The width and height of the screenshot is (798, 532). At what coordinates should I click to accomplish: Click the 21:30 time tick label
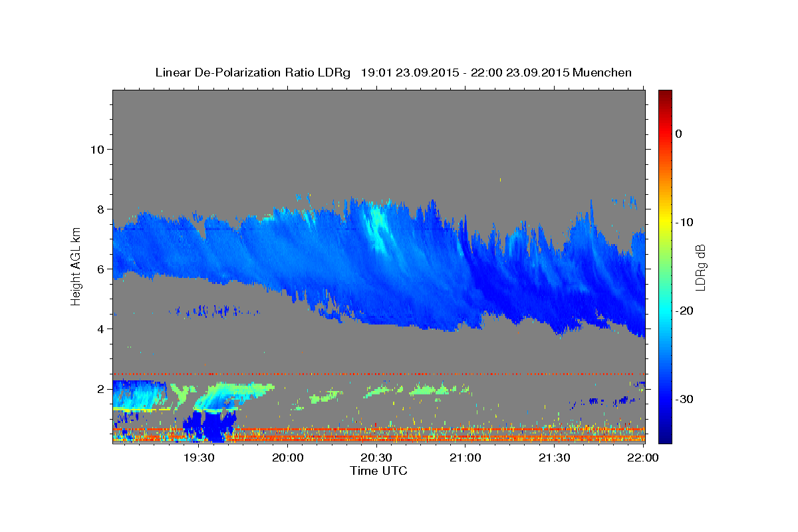[554, 458]
